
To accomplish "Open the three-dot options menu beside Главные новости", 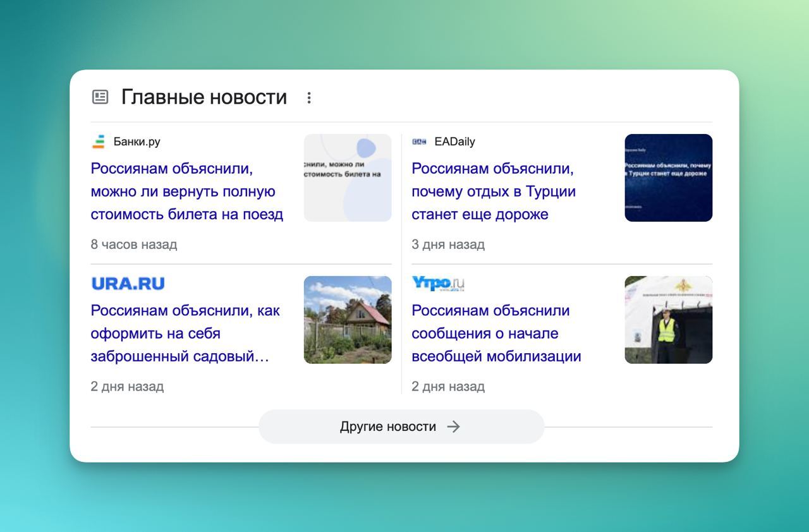I will 309,97.
